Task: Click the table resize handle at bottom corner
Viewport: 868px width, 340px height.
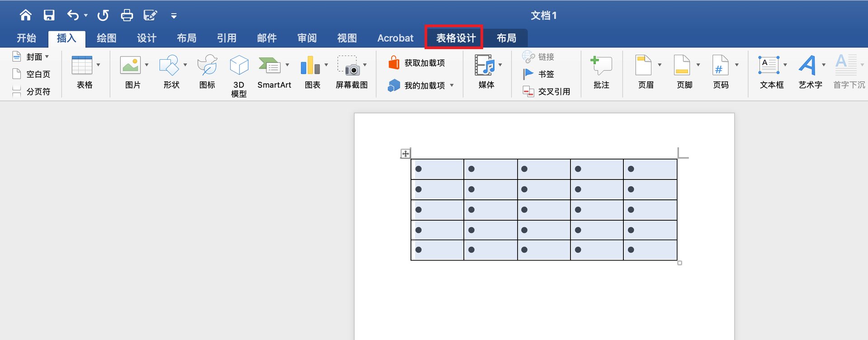Action: click(679, 263)
